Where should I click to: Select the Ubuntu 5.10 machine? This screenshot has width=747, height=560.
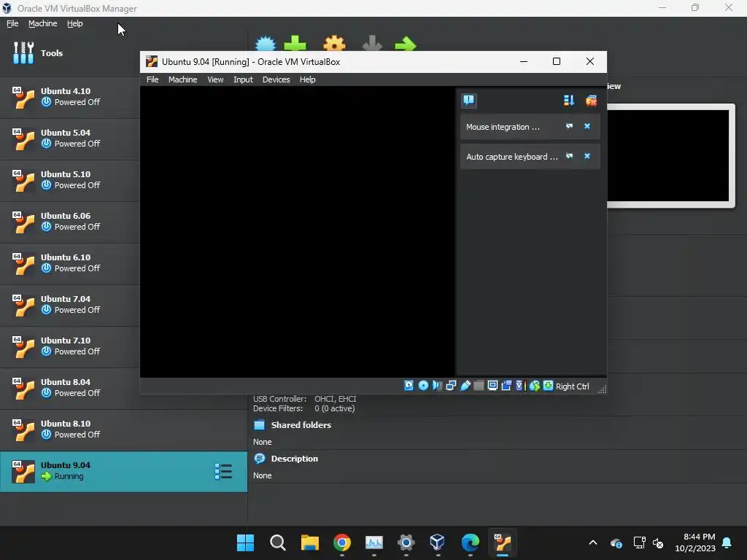pos(69,179)
